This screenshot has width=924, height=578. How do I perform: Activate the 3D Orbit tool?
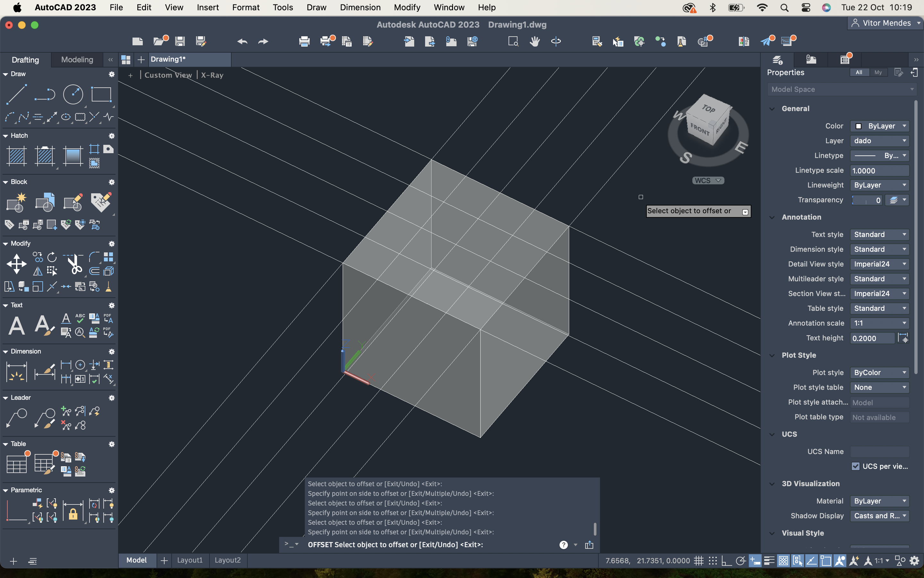click(556, 41)
